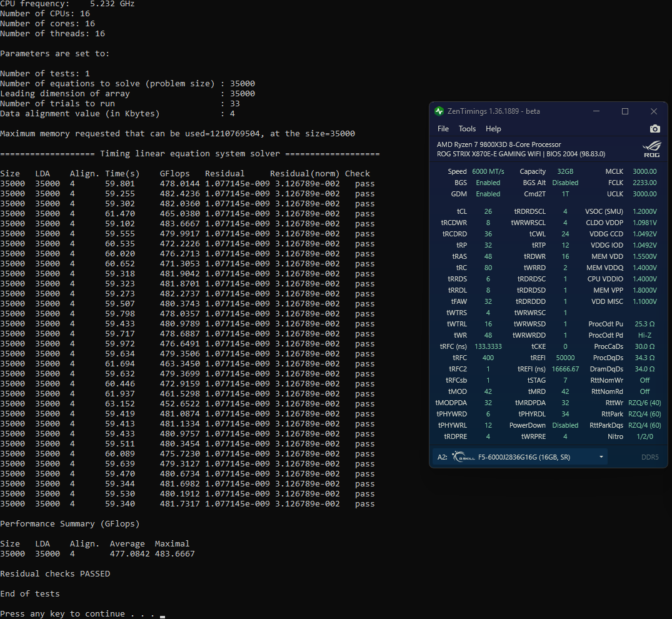The image size is (672, 619).
Task: Click the ZenTimings app icon in title bar
Action: click(439, 111)
